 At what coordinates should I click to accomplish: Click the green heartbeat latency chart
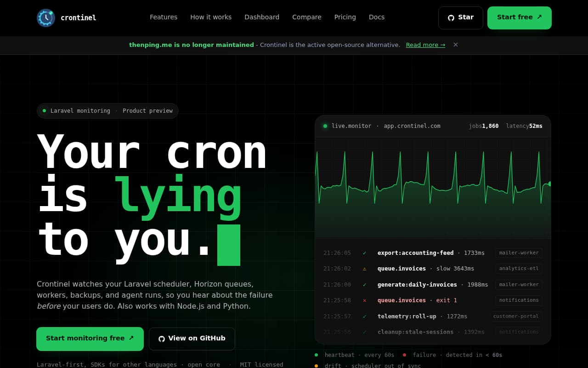tap(433, 188)
